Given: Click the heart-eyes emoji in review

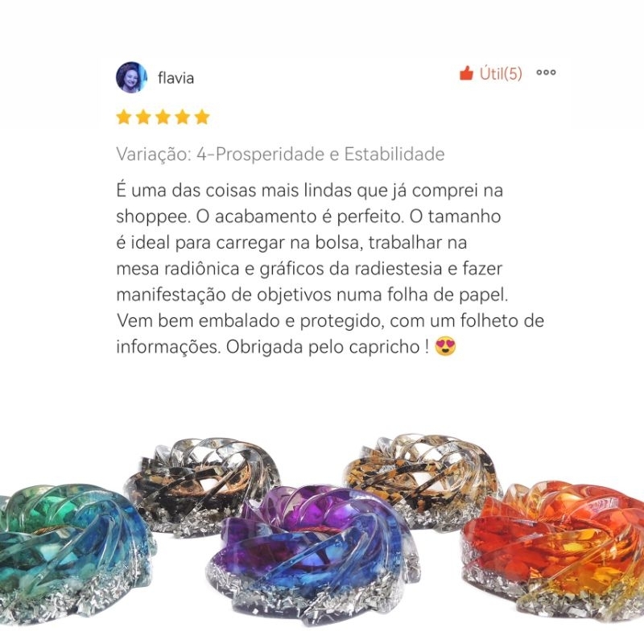Looking at the screenshot, I should click(445, 346).
